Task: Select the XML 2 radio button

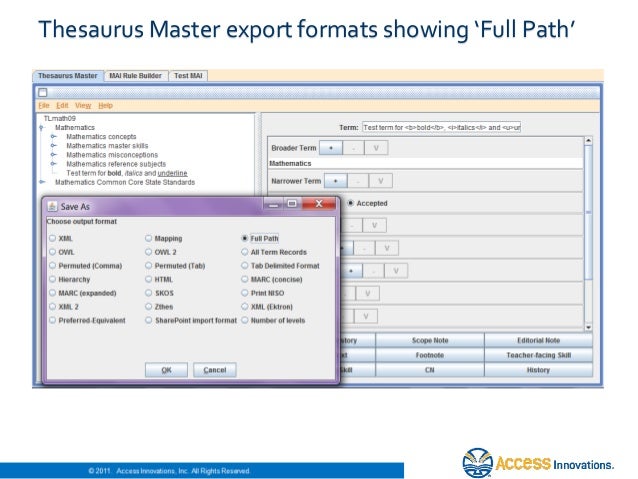Action: (52, 306)
